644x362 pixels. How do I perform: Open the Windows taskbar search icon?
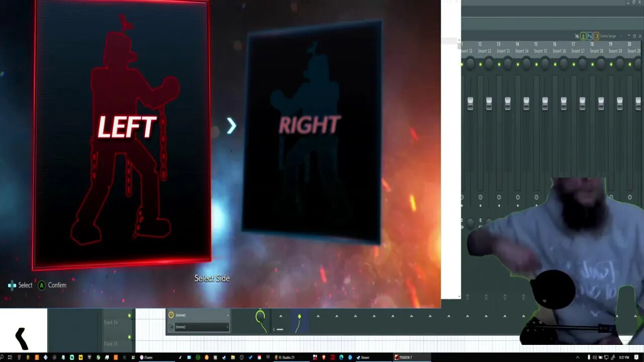[3, 357]
